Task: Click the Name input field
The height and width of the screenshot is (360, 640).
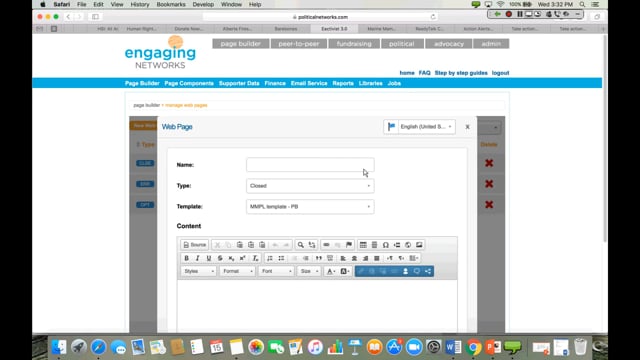Action: tap(310, 165)
